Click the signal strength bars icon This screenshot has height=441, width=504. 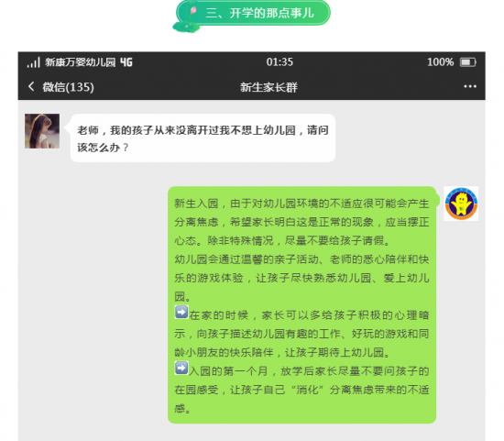[33, 62]
